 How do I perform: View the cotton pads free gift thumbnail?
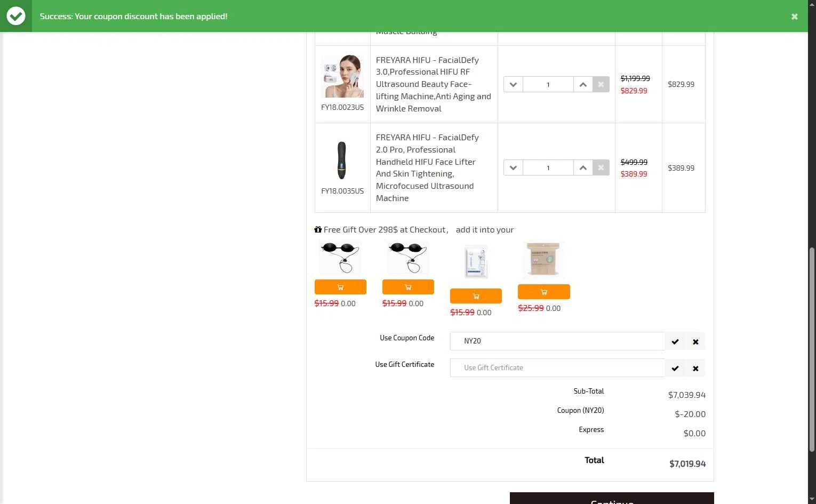[544, 259]
